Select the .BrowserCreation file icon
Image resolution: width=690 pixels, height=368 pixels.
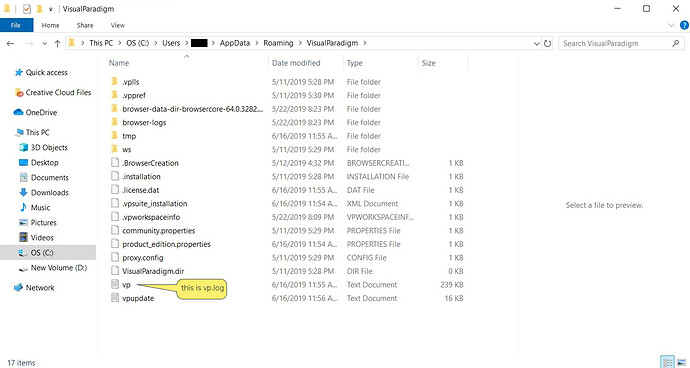pyautogui.click(x=115, y=163)
